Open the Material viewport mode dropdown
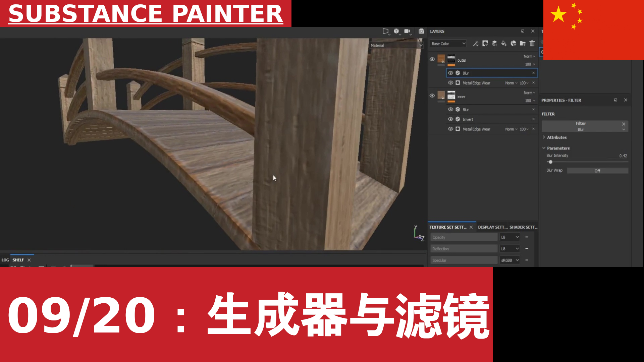Screen dimensions: 644x362 (x=396, y=45)
